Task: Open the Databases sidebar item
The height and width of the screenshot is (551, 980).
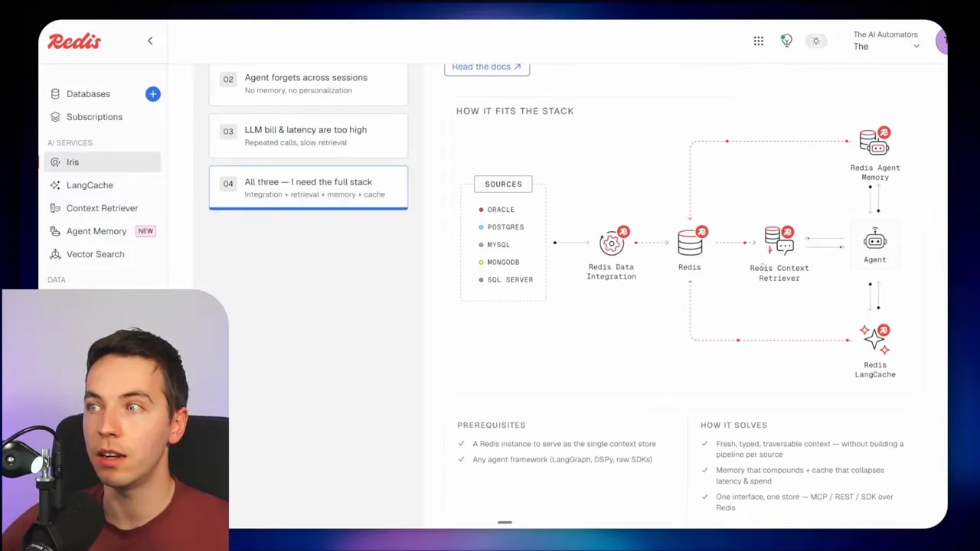Action: pos(88,94)
